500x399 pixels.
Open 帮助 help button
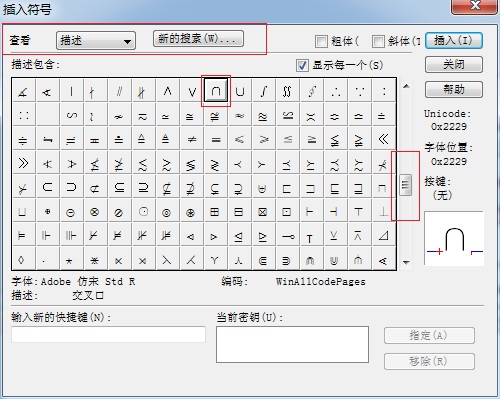[x=454, y=89]
